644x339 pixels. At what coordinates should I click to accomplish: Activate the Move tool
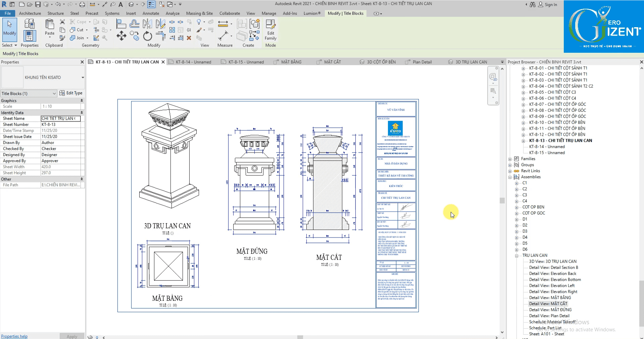tap(121, 36)
